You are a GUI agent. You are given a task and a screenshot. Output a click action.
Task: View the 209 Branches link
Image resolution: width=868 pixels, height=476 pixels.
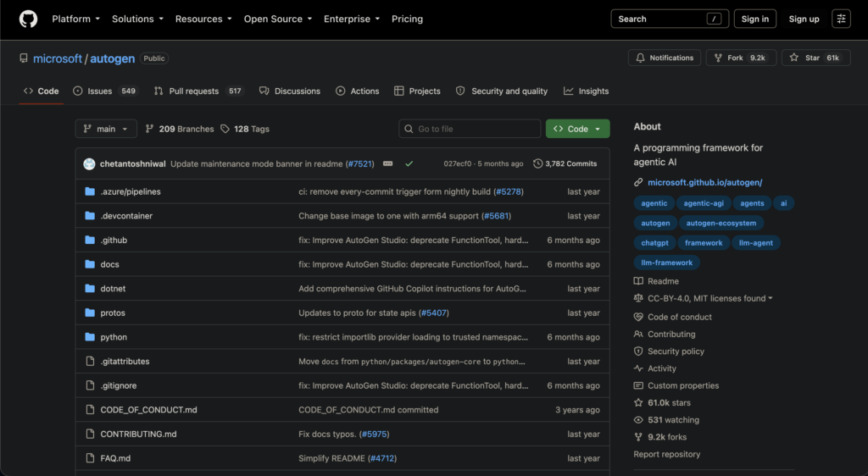pos(180,129)
